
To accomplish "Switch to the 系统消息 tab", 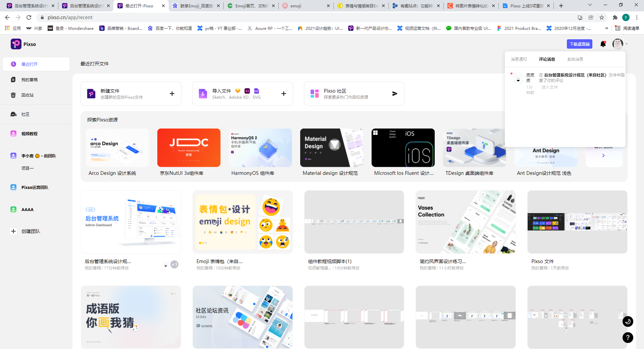I will coord(575,59).
